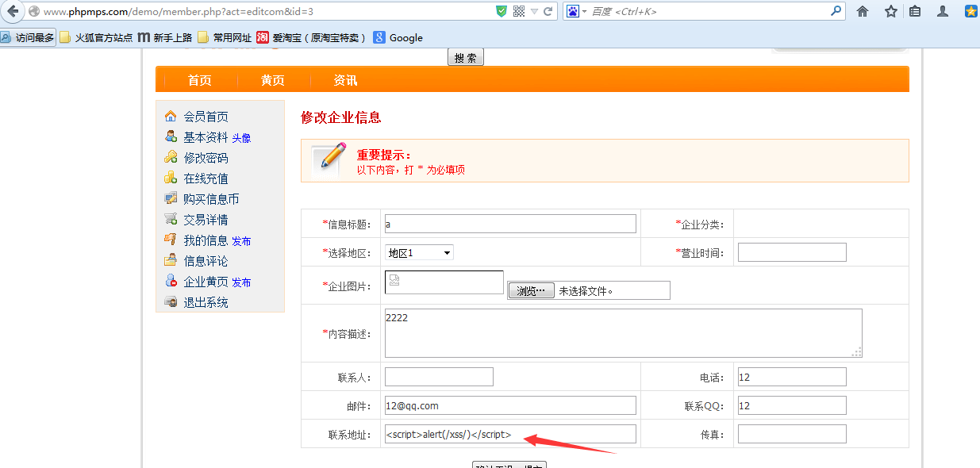
Task: Click the 修改密码 key icon
Action: [x=171, y=157]
